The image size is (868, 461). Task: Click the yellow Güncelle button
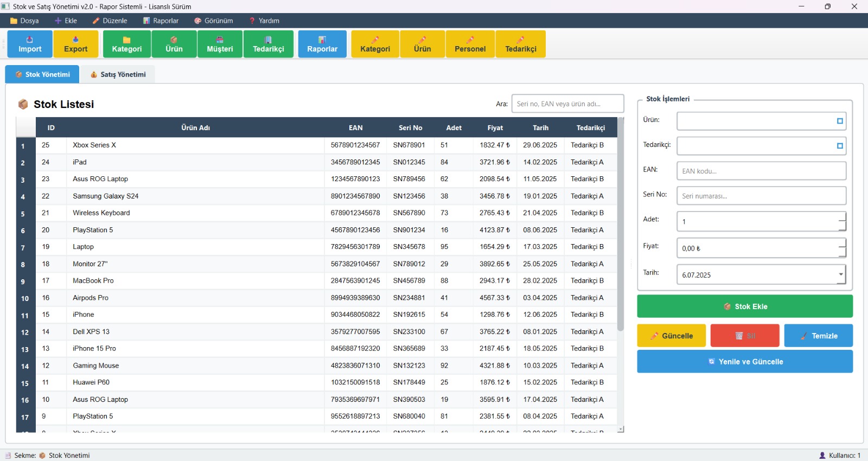click(x=671, y=336)
